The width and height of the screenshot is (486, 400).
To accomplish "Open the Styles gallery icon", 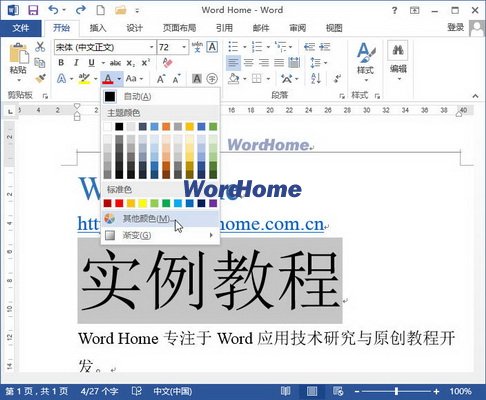I will [x=366, y=53].
